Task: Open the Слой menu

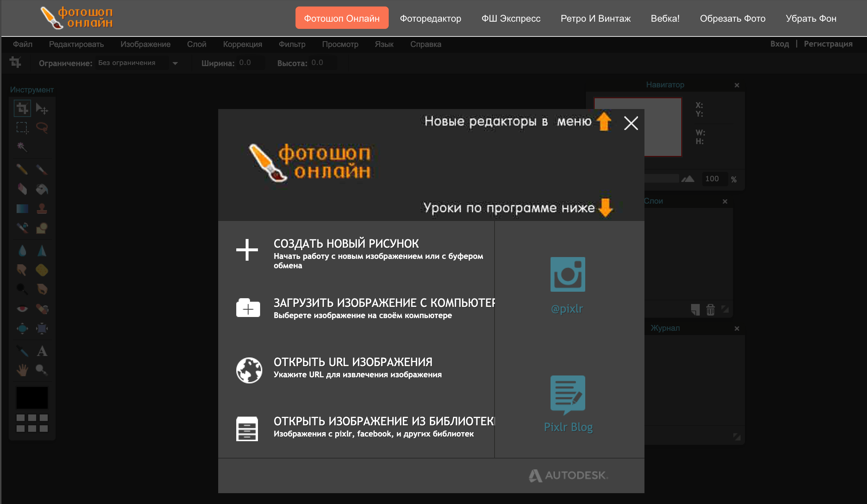Action: (197, 44)
